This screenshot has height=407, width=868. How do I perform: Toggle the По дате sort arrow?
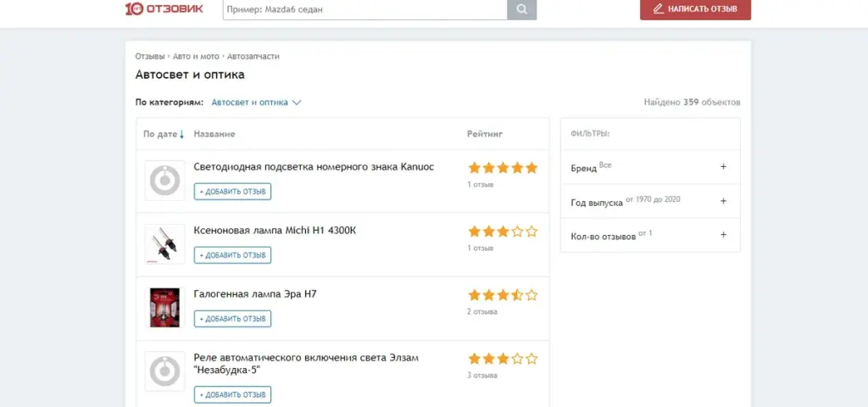pyautogui.click(x=181, y=134)
